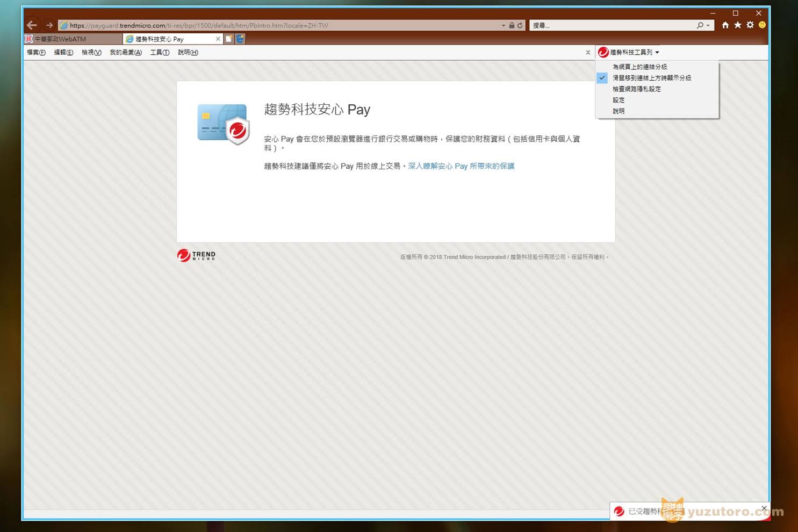Open the gear Tools icon

point(750,25)
